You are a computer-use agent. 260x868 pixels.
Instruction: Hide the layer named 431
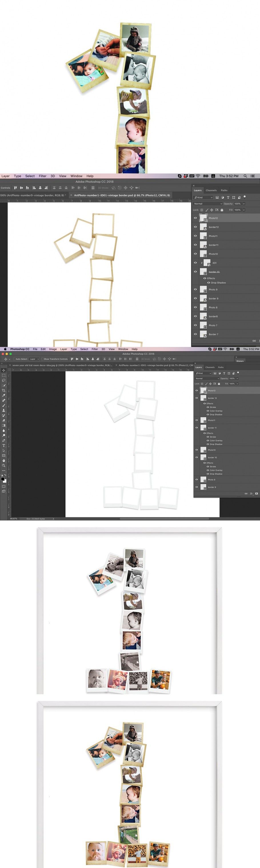pyautogui.click(x=195, y=263)
